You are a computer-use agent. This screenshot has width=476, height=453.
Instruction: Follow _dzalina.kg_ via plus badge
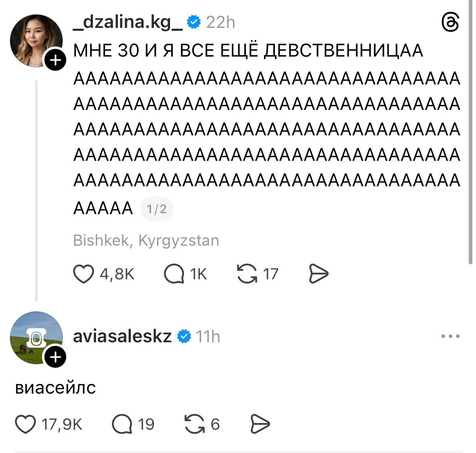(55, 60)
